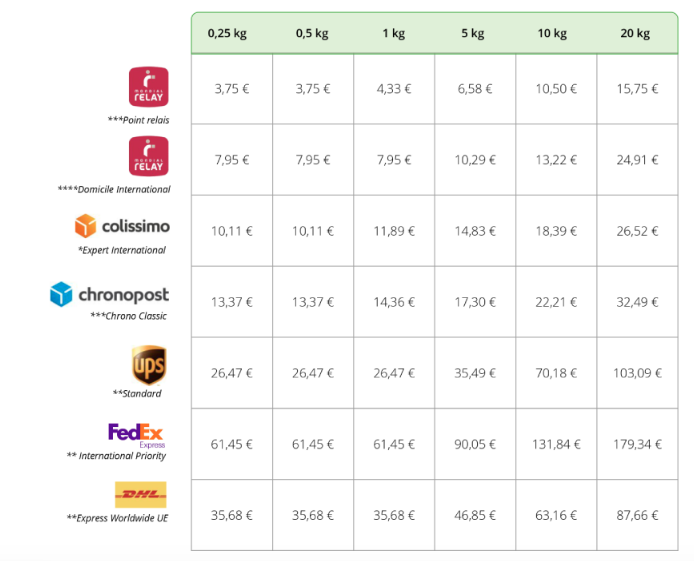Click the Mondial Relay Domicile International logo
The width and height of the screenshot is (694, 561).
point(149,157)
